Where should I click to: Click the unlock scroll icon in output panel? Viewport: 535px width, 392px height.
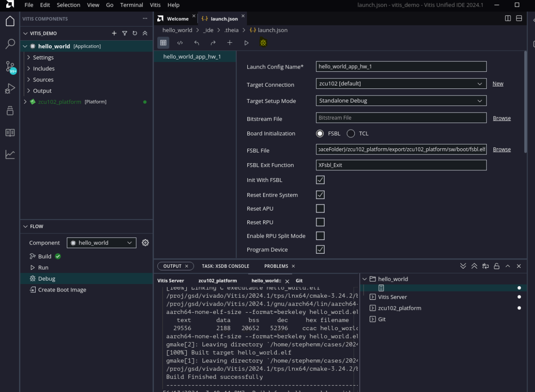click(x=496, y=266)
